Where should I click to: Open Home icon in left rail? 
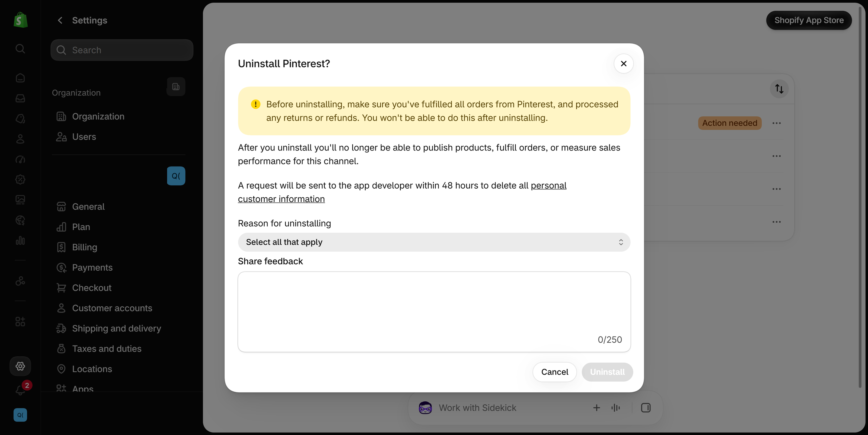pyautogui.click(x=20, y=78)
